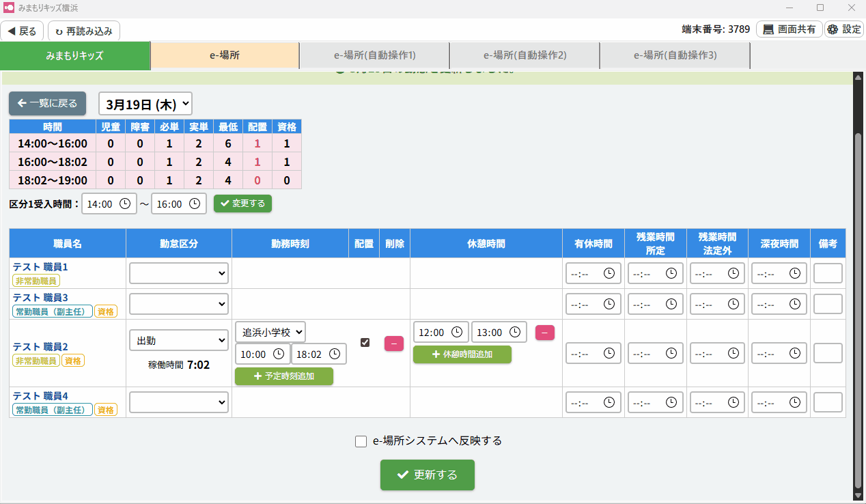Open 勤怠区分 dropdown for テスト 職員1
Viewport: 866px width, 504px height.
[x=178, y=273]
